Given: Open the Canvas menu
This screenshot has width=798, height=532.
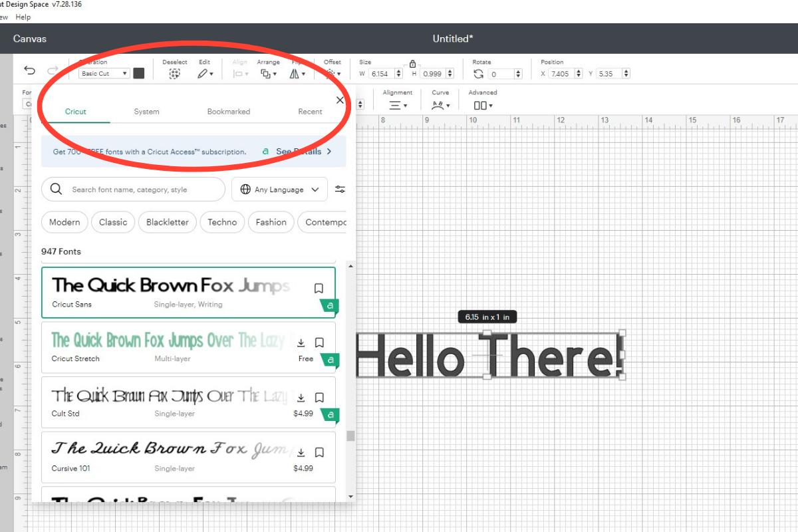Looking at the screenshot, I should pos(30,39).
